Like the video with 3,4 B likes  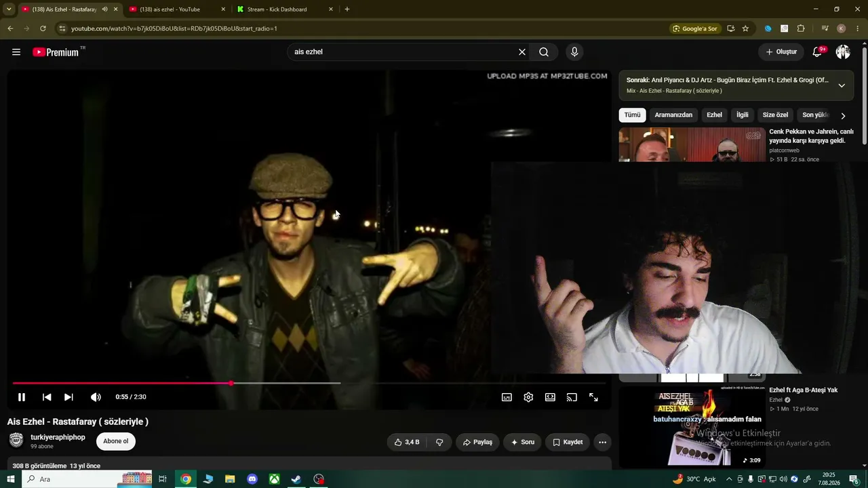[x=407, y=442]
